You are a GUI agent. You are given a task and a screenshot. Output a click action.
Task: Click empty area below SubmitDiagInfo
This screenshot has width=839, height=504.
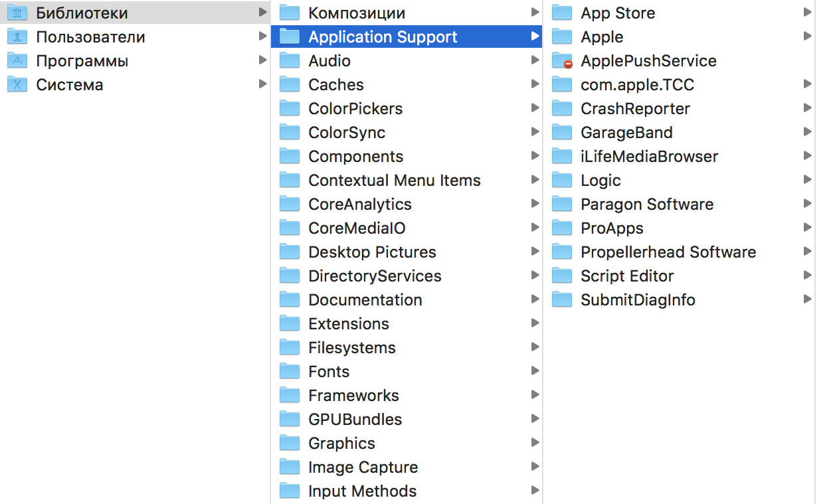tap(678, 398)
